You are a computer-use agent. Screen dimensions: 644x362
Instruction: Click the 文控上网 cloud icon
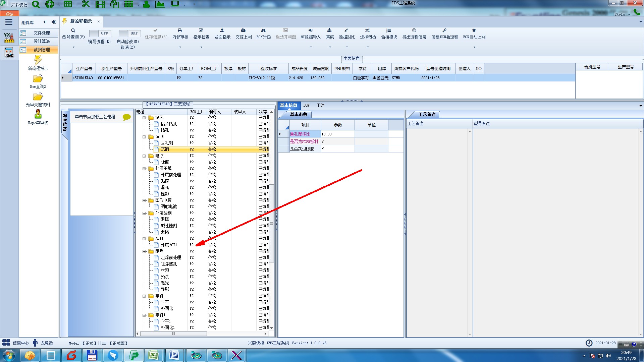point(243,31)
